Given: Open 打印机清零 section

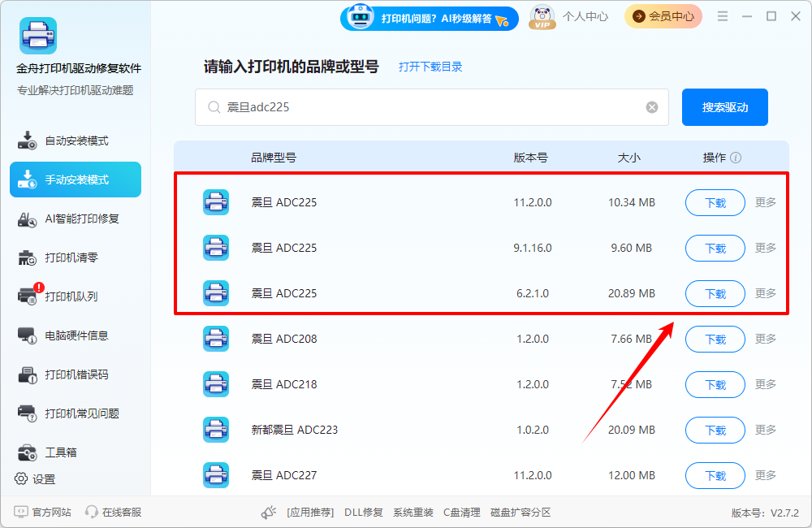Looking at the screenshot, I should pos(76,258).
